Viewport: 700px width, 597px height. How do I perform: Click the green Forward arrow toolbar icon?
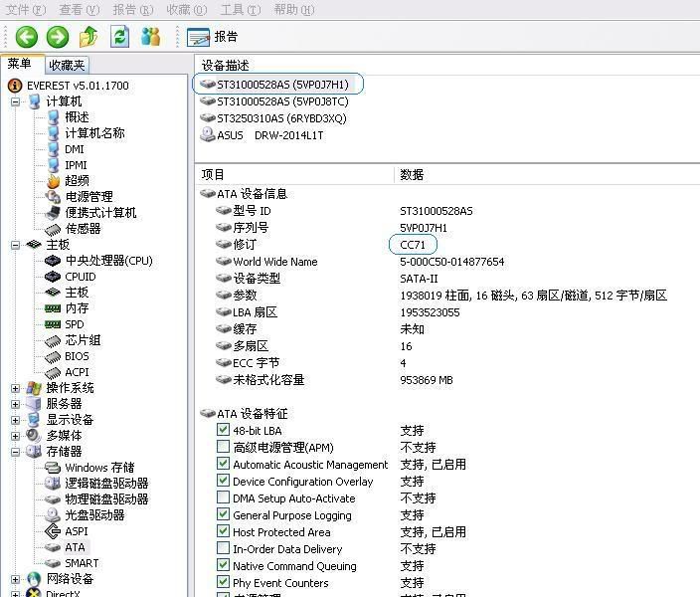(x=58, y=37)
